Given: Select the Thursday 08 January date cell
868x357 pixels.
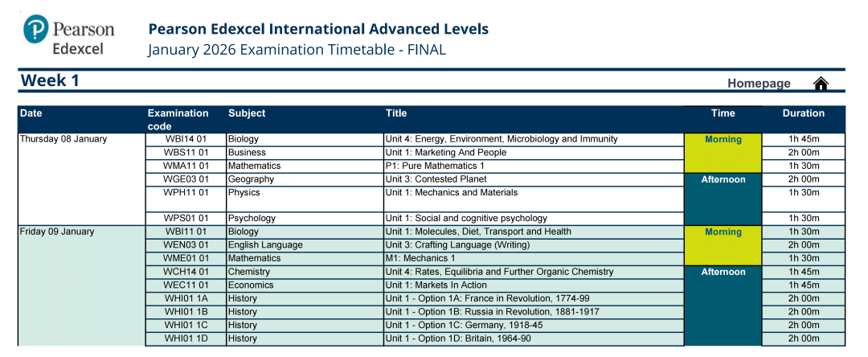Looking at the screenshot, I should tap(63, 139).
